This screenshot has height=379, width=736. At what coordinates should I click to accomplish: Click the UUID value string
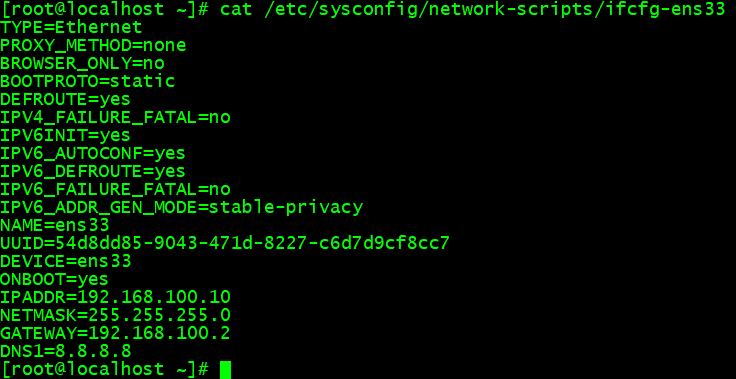pos(253,243)
